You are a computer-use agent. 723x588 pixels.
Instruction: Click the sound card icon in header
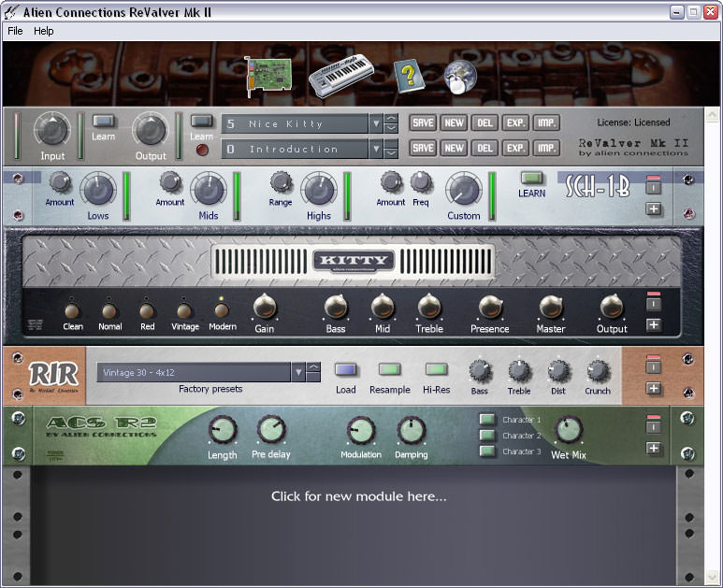coord(268,75)
